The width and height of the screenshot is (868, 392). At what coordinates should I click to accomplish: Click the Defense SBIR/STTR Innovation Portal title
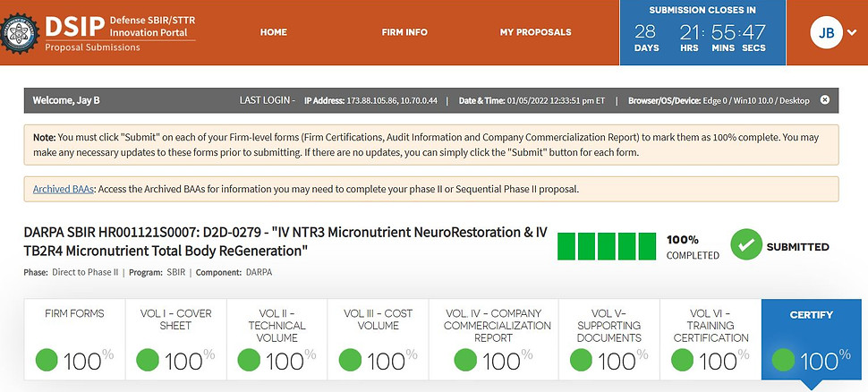[x=152, y=26]
